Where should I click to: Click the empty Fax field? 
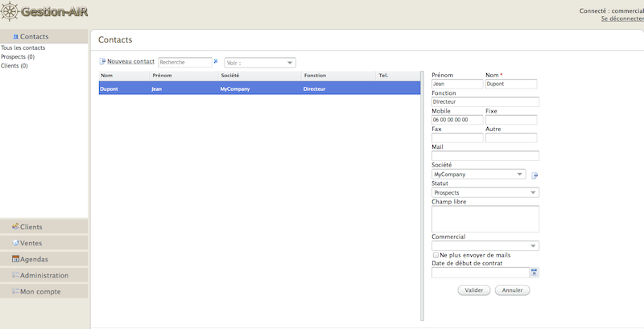pos(457,138)
